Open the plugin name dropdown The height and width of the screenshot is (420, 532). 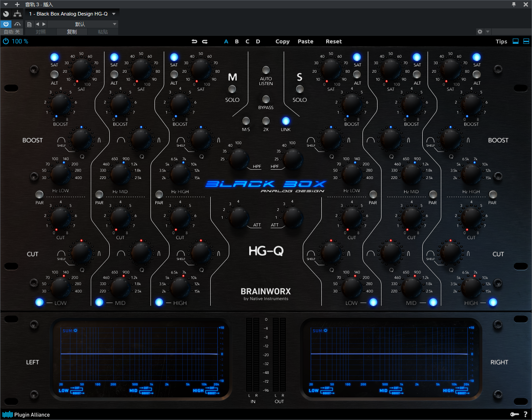(114, 14)
